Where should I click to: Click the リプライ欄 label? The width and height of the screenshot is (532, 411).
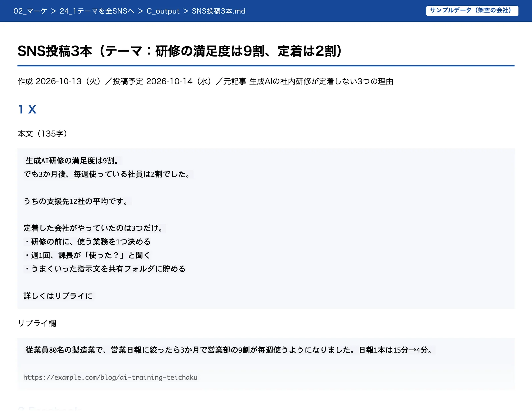coord(37,323)
